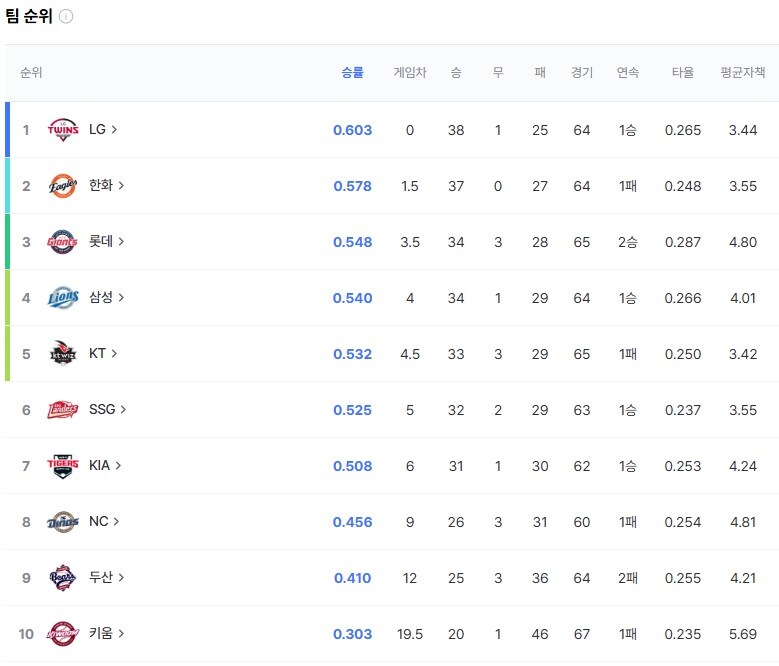779x666 pixels.
Task: Expand the chevron next to 키움
Action: coord(122,634)
